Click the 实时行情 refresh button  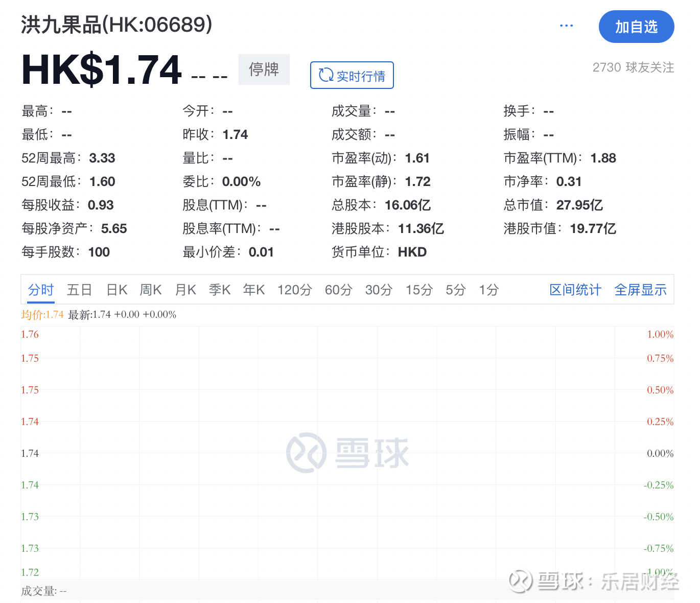pos(352,75)
